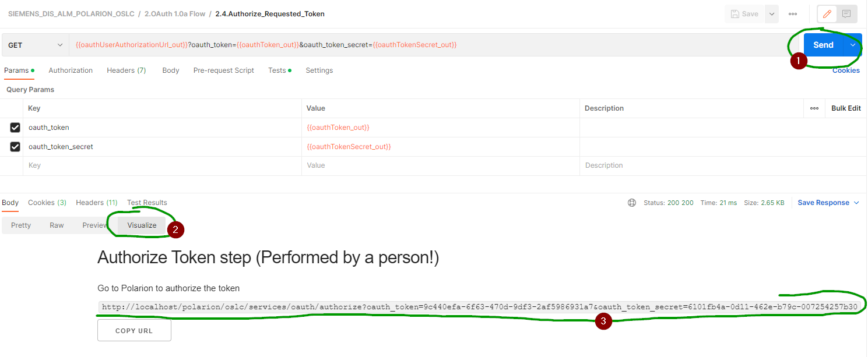Select the Visualize response view
The image size is (868, 357).
tap(142, 225)
